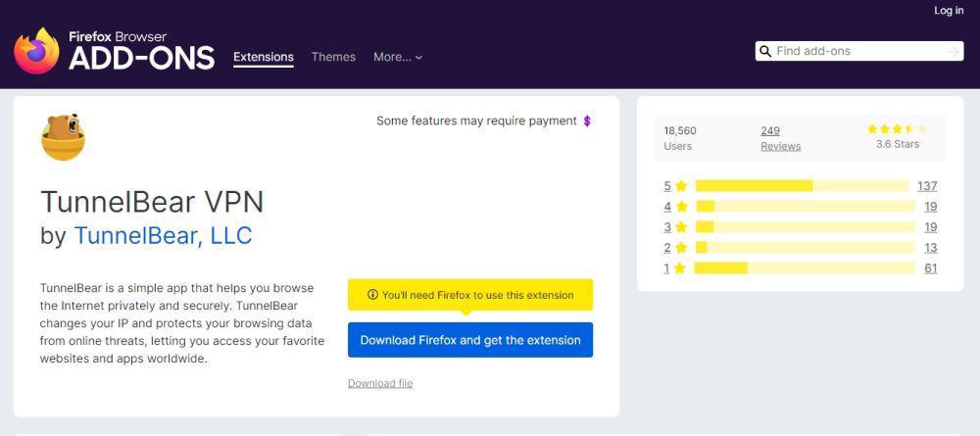
Task: Open the 19 three-star reviews count
Action: point(931,227)
